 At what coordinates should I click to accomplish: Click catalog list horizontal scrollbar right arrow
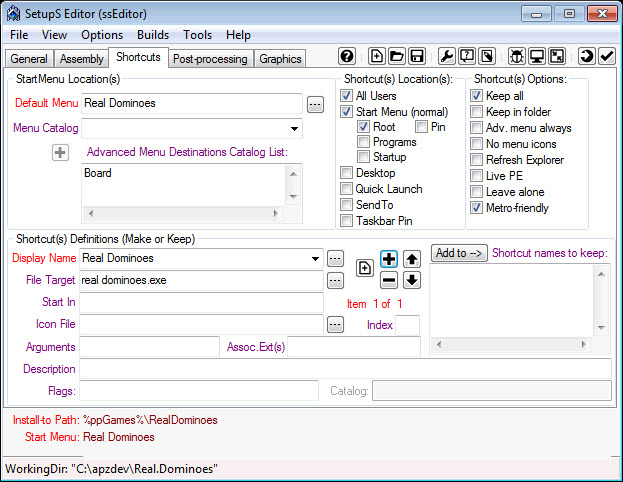(x=275, y=213)
